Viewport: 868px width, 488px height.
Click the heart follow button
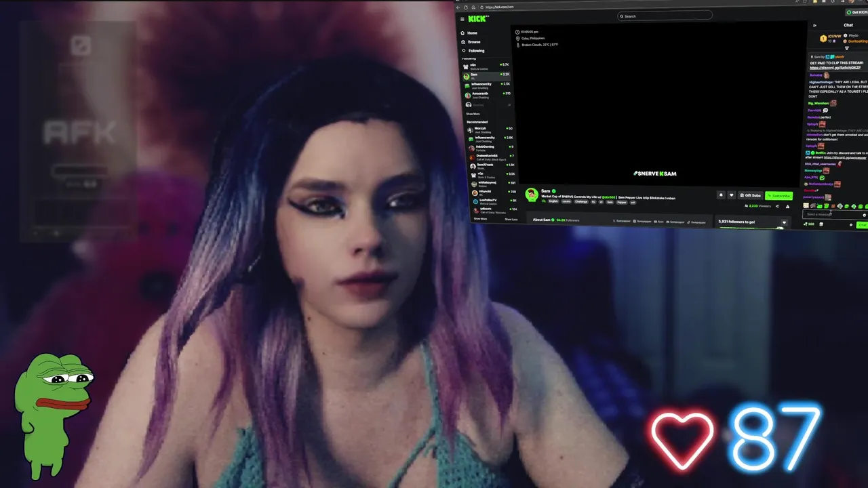click(731, 195)
